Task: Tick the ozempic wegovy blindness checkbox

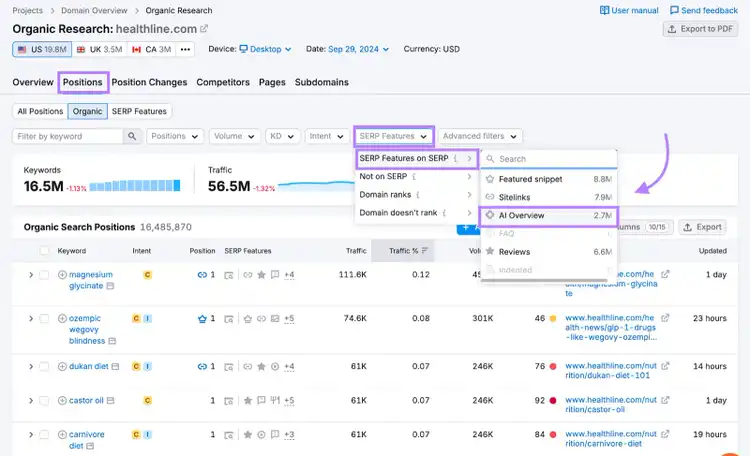Action: click(44, 318)
